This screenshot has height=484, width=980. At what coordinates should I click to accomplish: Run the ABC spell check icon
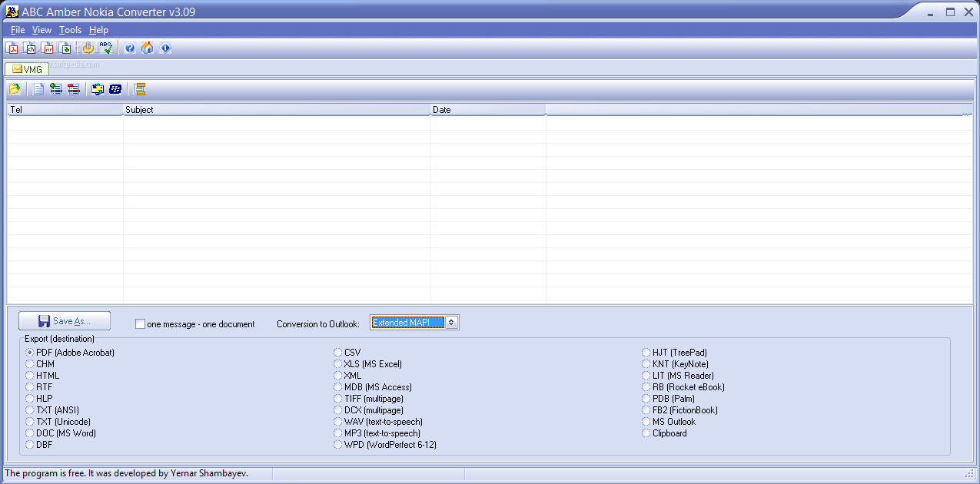click(x=106, y=48)
